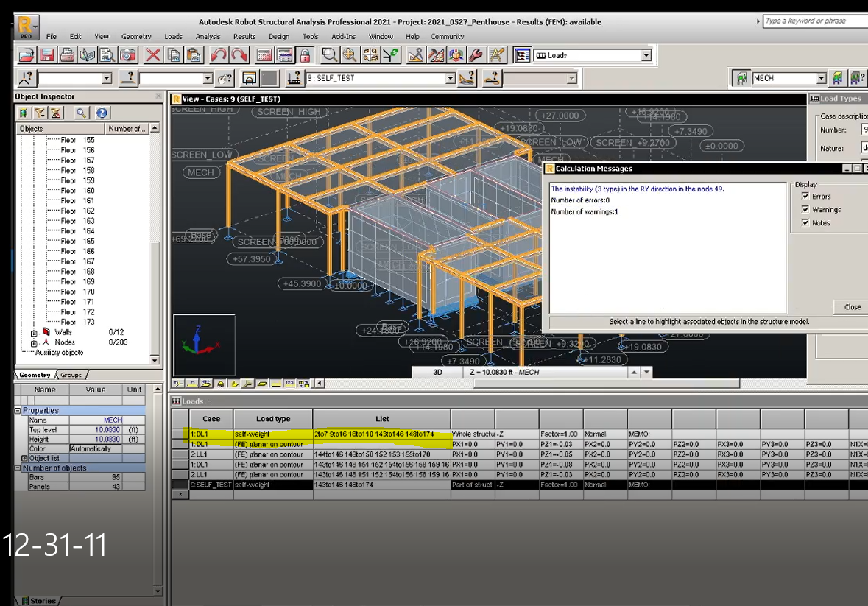Click the search magnifier in Object Inspector
The width and height of the screenshot is (868, 606).
pyautogui.click(x=81, y=113)
